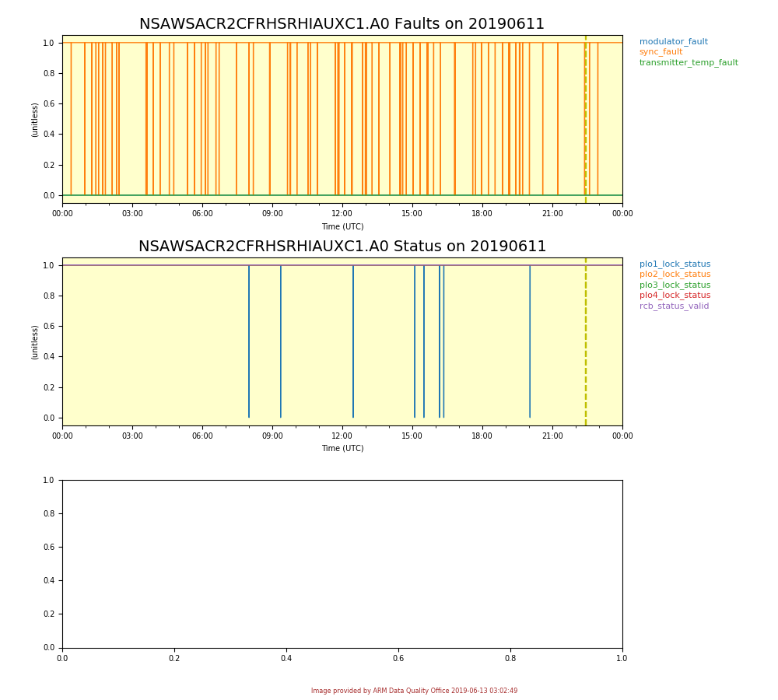The height and width of the screenshot is (700, 778).
Task: Click the 21:00 tick label under Faults plot
Action: coord(552,213)
